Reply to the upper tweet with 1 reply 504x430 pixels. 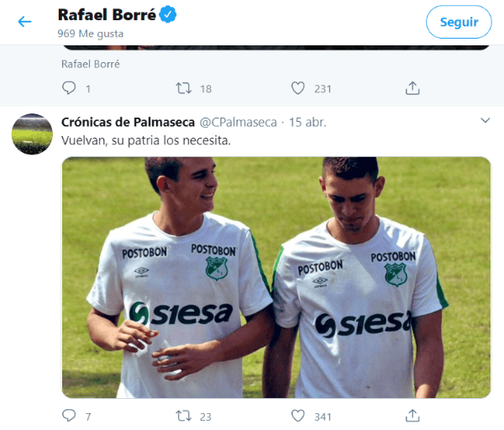click(70, 87)
